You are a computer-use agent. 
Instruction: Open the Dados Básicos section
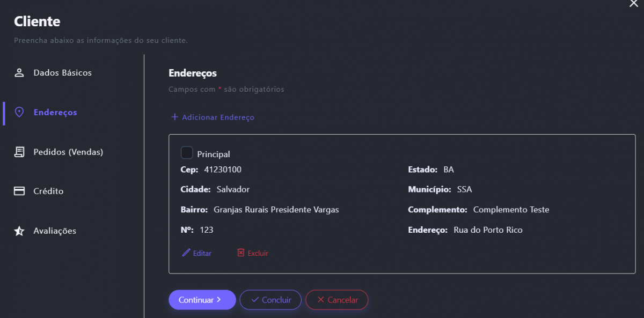coord(62,73)
